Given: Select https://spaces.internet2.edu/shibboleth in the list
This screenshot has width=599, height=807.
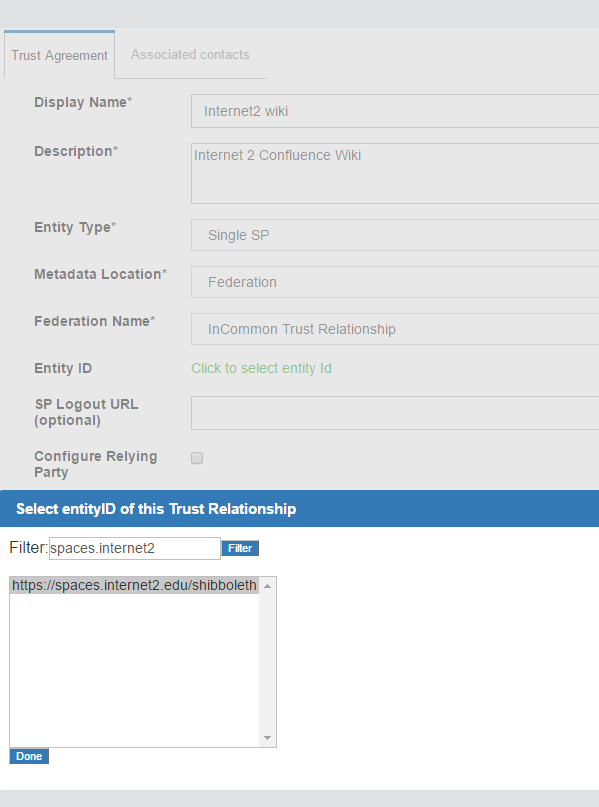Looking at the screenshot, I should 134,586.
